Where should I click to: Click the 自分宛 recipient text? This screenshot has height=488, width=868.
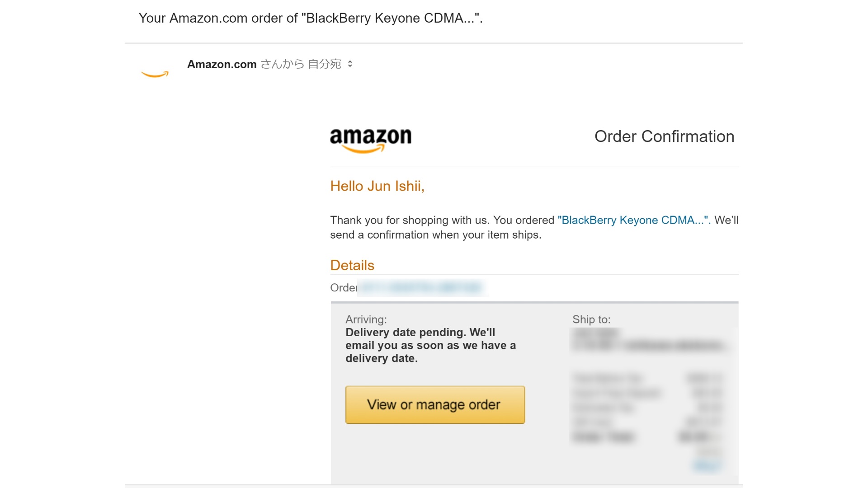(x=324, y=64)
